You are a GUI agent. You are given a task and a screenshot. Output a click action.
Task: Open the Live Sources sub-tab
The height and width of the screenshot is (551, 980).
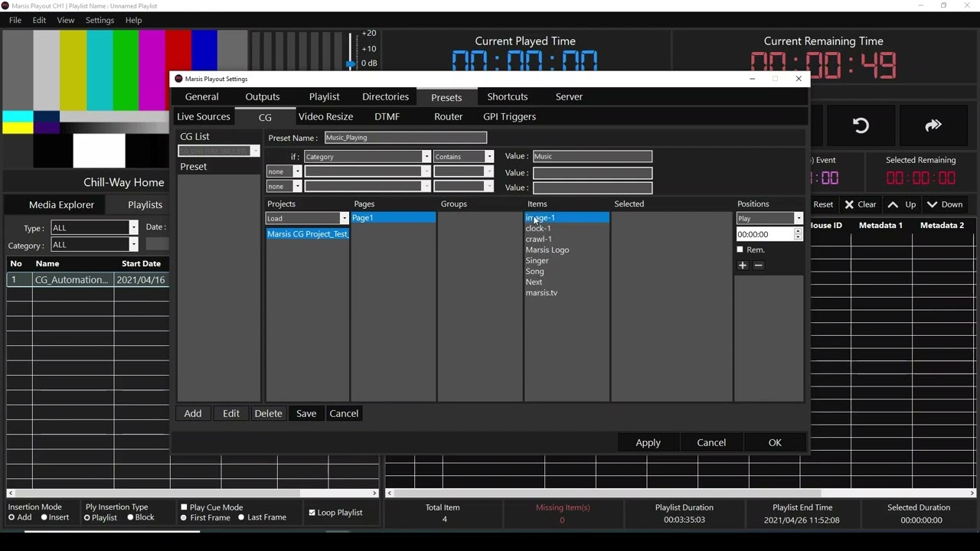[x=204, y=116]
